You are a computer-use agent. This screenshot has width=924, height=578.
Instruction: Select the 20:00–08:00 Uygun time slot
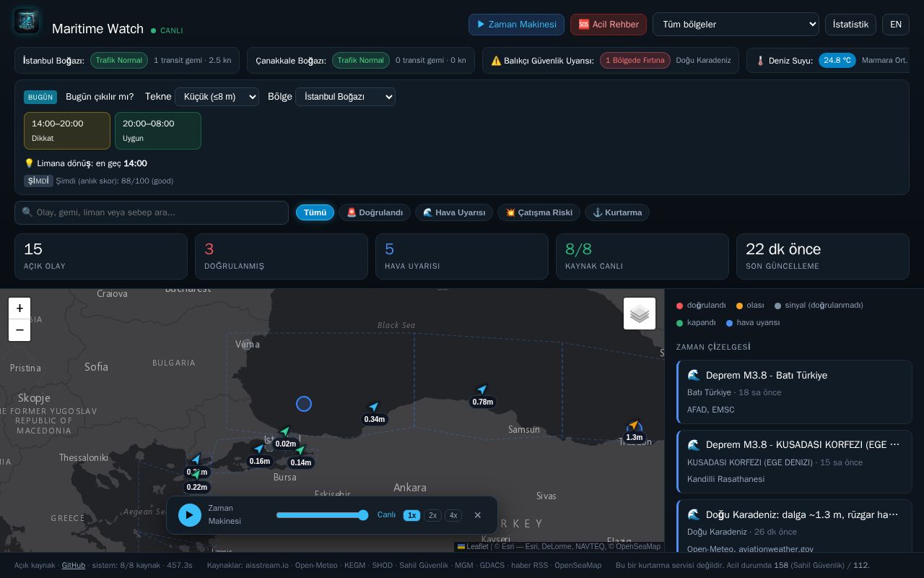158,131
